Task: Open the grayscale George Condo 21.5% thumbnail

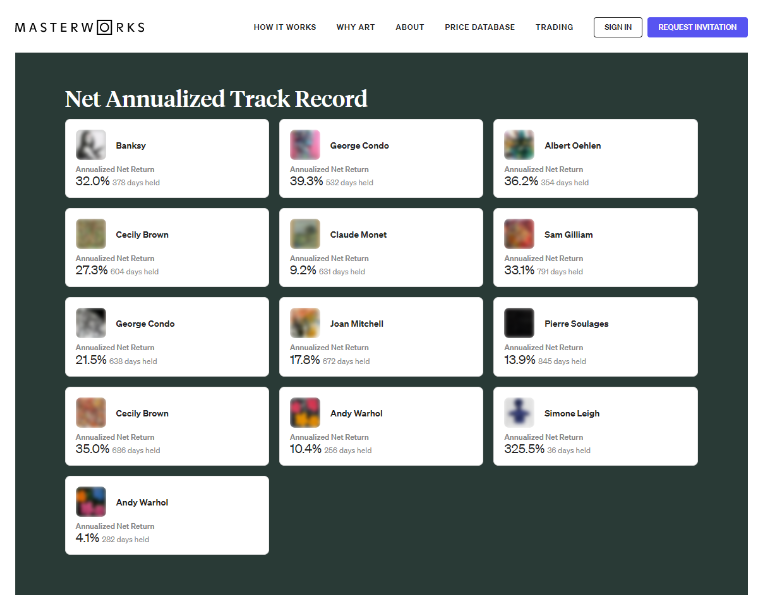Action: [91, 323]
